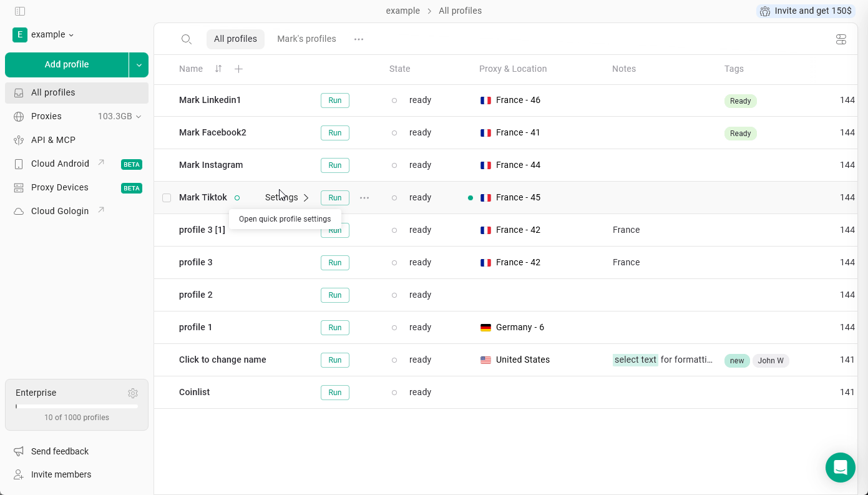The image size is (868, 495).
Task: Add a column with the plus icon
Action: click(238, 69)
